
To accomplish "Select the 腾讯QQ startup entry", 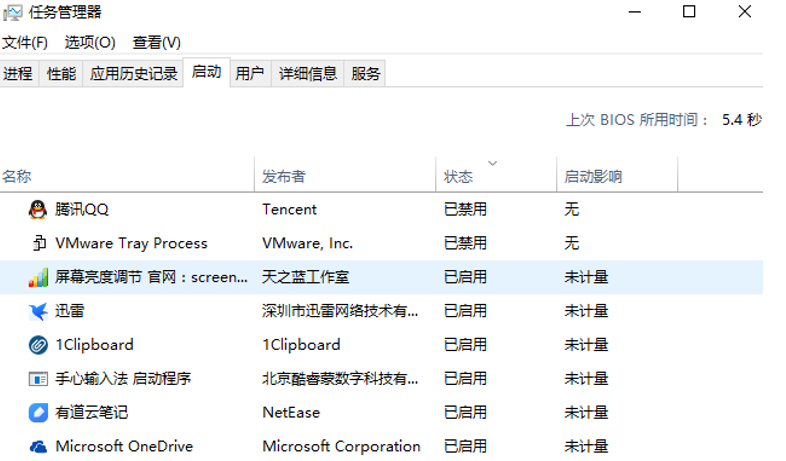I will pyautogui.click(x=82, y=209).
